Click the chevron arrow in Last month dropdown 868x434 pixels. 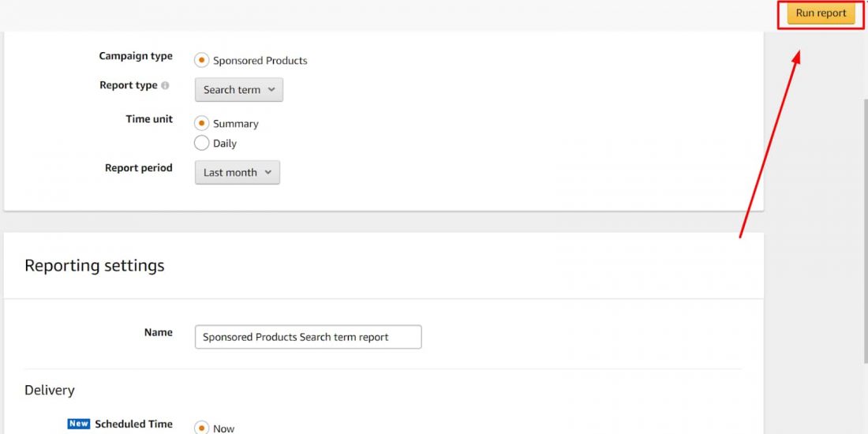(268, 172)
